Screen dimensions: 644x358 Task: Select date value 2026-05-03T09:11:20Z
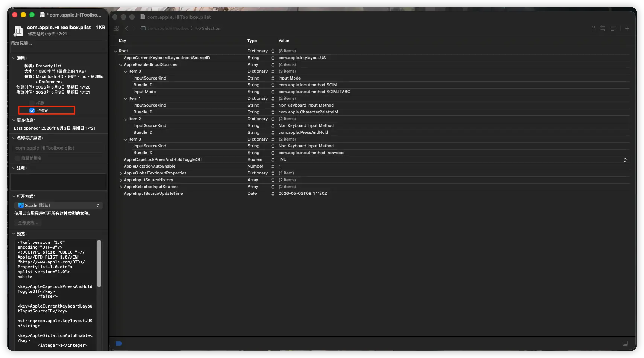pyautogui.click(x=303, y=193)
